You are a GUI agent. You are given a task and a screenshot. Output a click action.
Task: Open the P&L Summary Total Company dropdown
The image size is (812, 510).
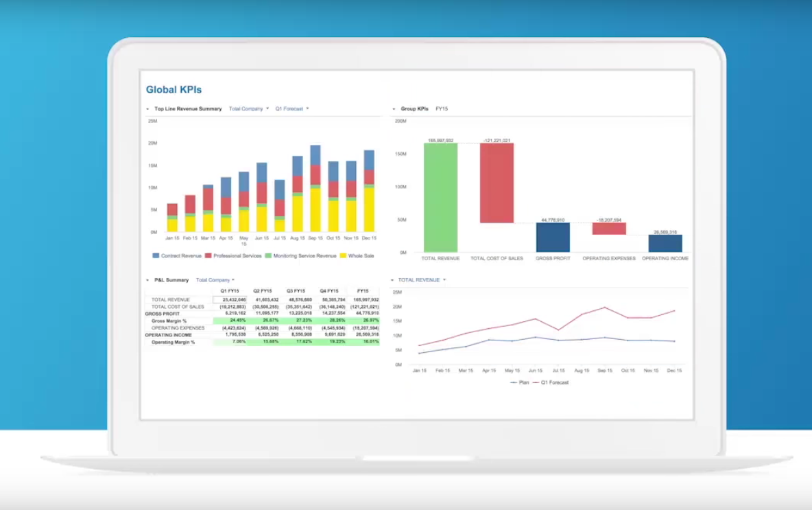click(215, 280)
